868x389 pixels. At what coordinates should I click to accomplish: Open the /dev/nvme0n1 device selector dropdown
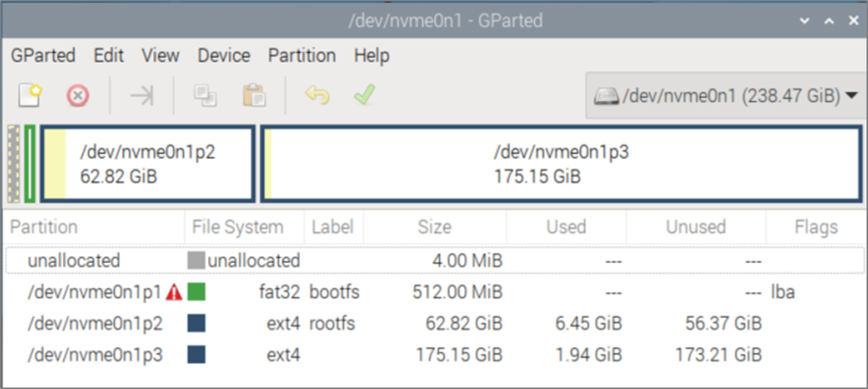tap(725, 97)
